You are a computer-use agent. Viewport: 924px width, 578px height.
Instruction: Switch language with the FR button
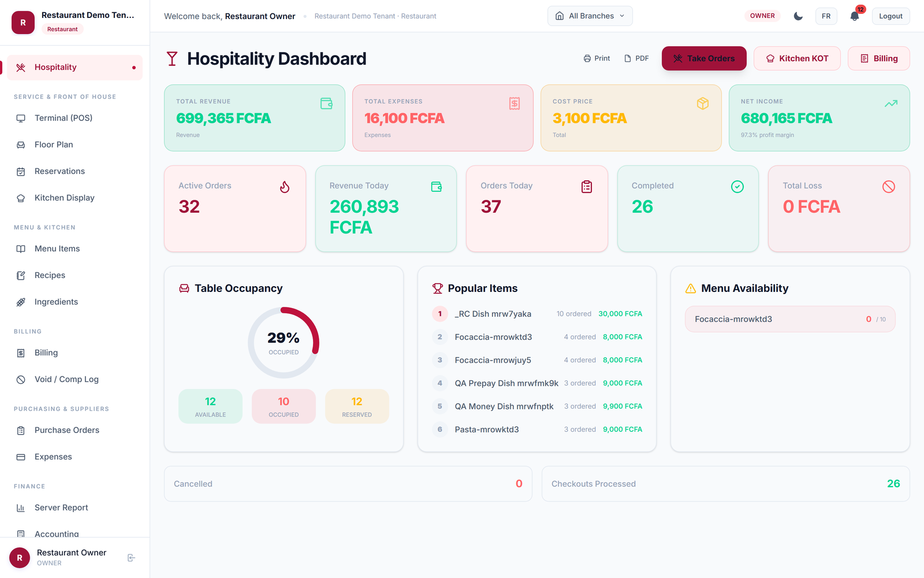(x=826, y=16)
